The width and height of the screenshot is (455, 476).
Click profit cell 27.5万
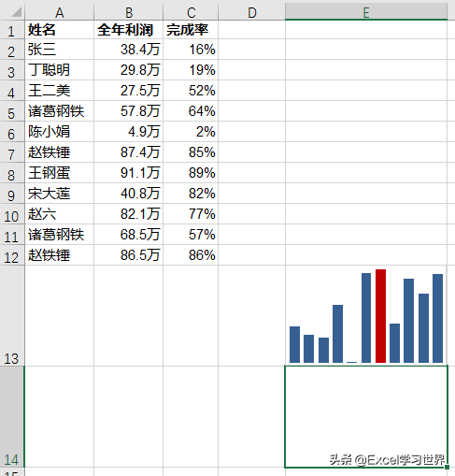[x=128, y=91]
